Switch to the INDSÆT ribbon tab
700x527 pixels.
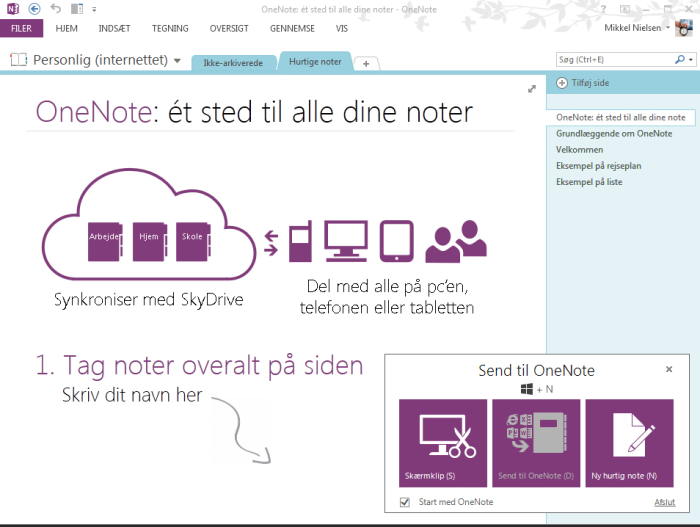(x=114, y=29)
